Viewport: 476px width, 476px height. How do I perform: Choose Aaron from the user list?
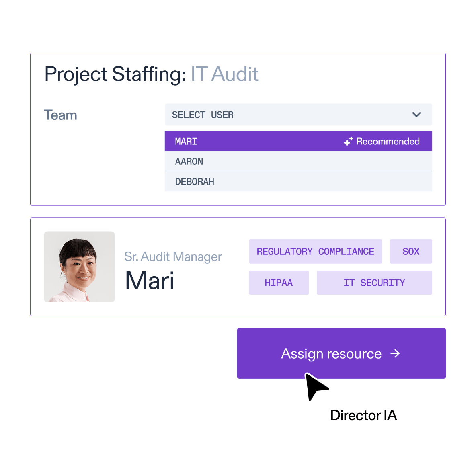[298, 161]
